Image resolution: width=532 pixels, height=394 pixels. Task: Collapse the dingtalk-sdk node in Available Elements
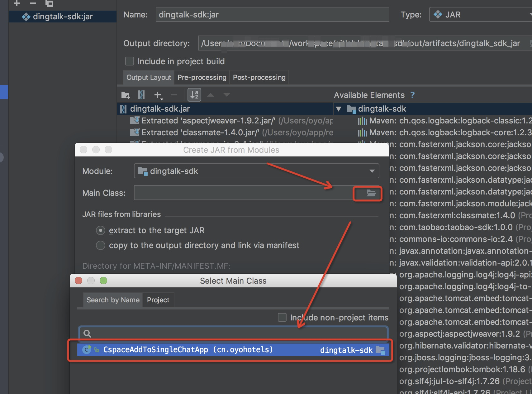tap(339, 108)
